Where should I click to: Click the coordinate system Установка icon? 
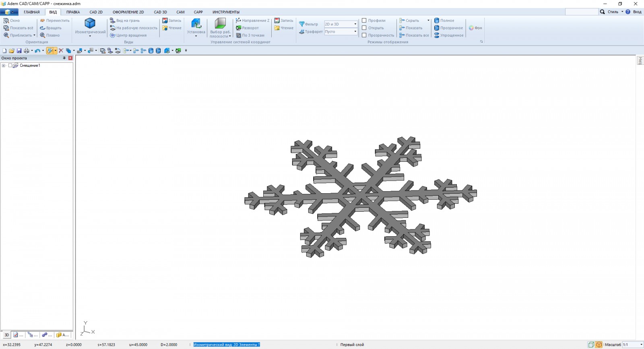point(196,23)
